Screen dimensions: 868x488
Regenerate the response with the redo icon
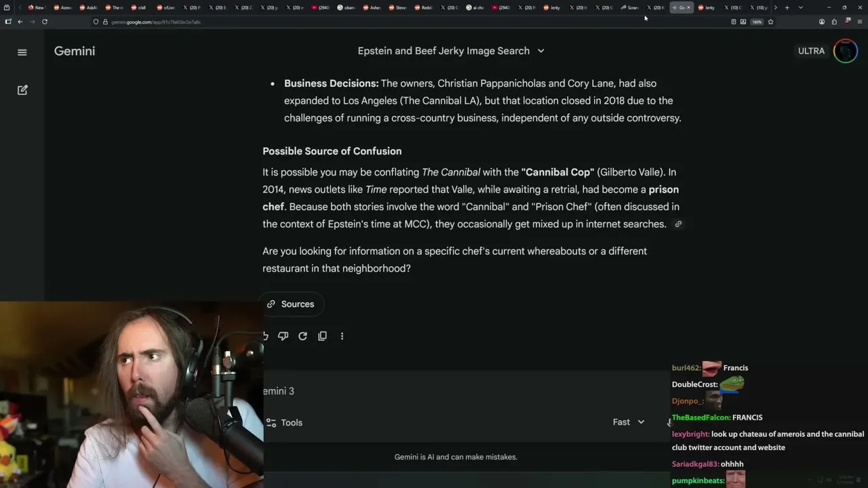click(x=303, y=336)
